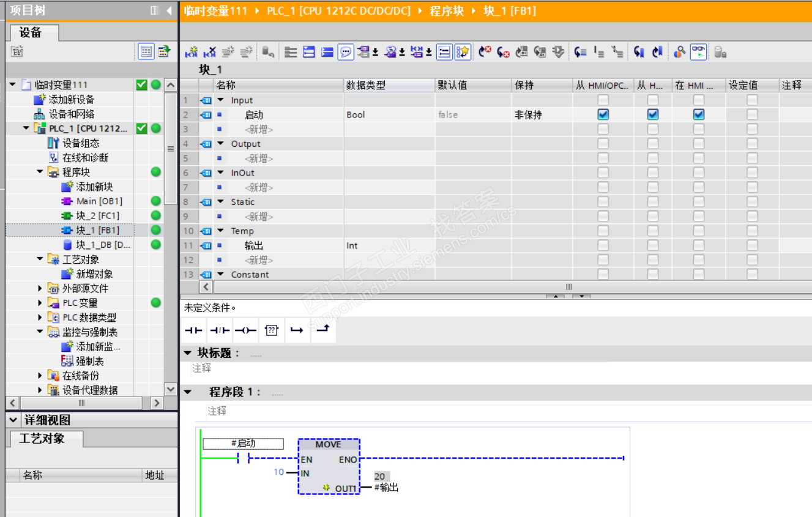Click the 名称 column header in the interface table
Screen dimensions: 812x517
coord(278,85)
